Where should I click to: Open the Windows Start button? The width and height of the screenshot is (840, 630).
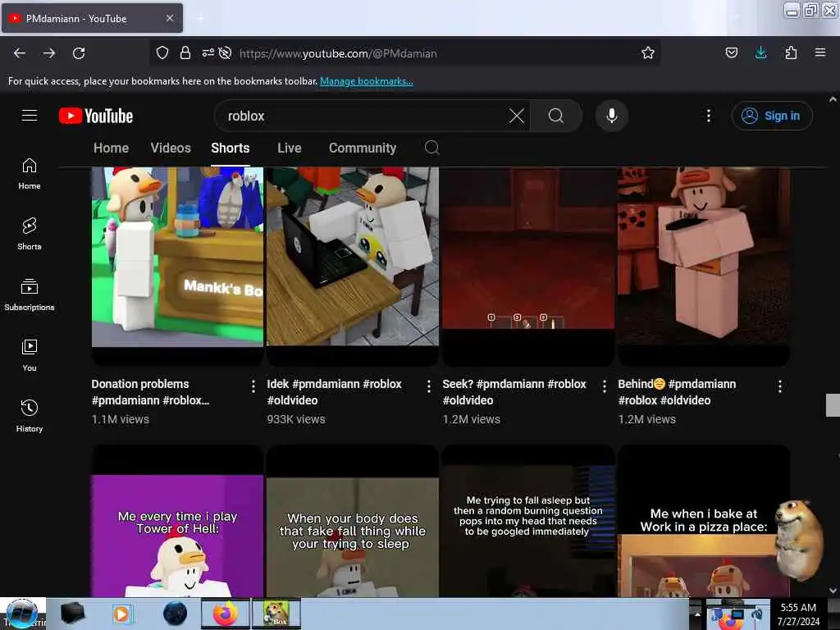click(x=22, y=614)
